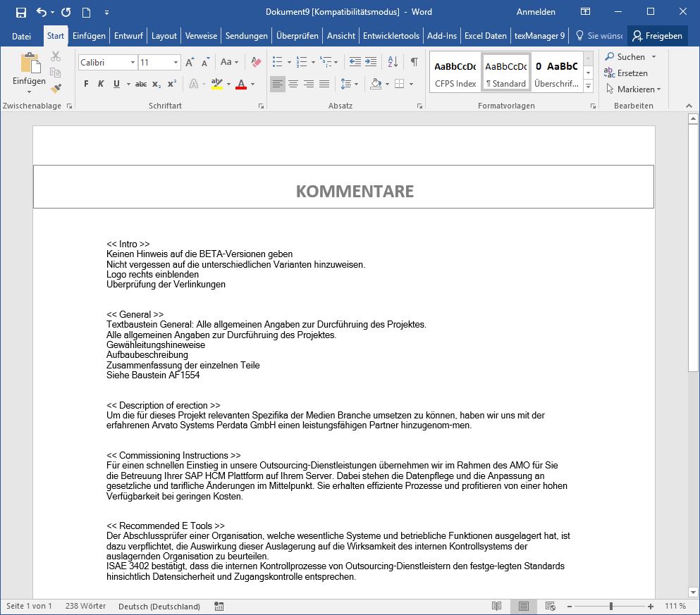Screen dimensions: 700x615
Task: Switch to read mode view icon
Action: pos(496,606)
